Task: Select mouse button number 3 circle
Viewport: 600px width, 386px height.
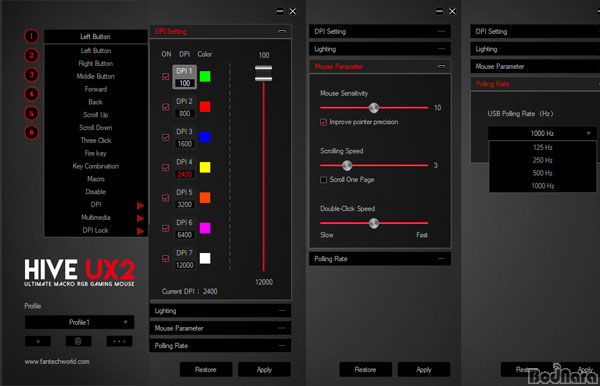Action: 31,75
